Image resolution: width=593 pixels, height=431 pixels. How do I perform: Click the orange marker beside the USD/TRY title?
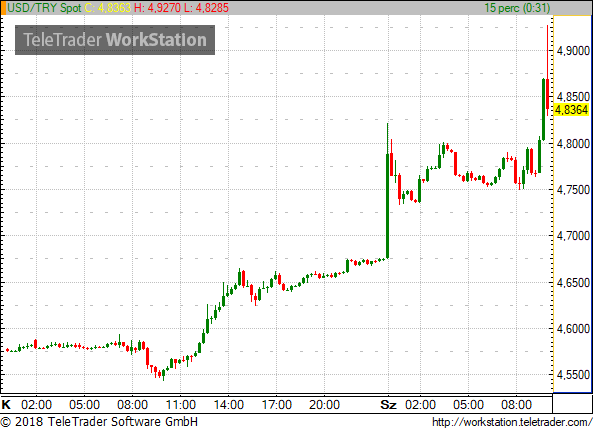[x=3, y=8]
